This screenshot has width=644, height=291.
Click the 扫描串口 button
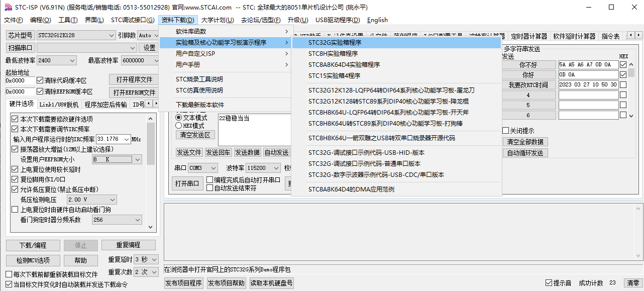20,48
